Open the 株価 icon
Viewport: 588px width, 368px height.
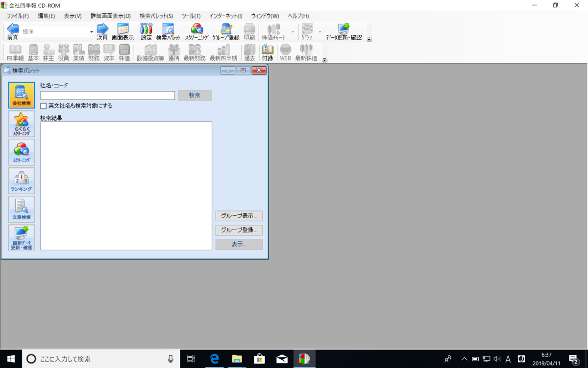click(124, 53)
